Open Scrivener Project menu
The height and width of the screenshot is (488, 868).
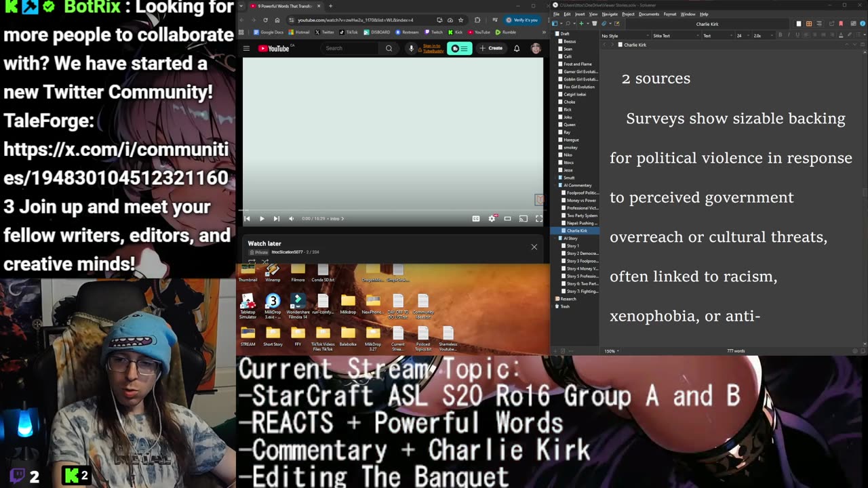point(629,14)
